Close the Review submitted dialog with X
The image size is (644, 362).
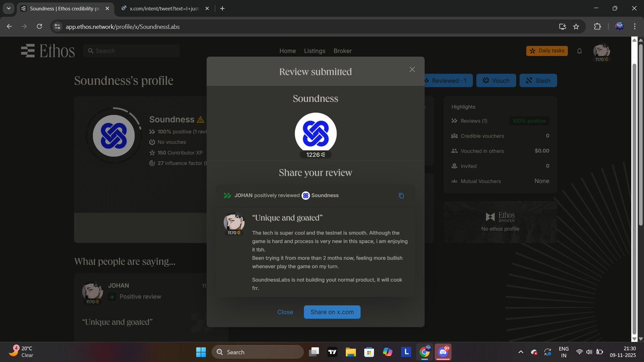click(x=412, y=69)
